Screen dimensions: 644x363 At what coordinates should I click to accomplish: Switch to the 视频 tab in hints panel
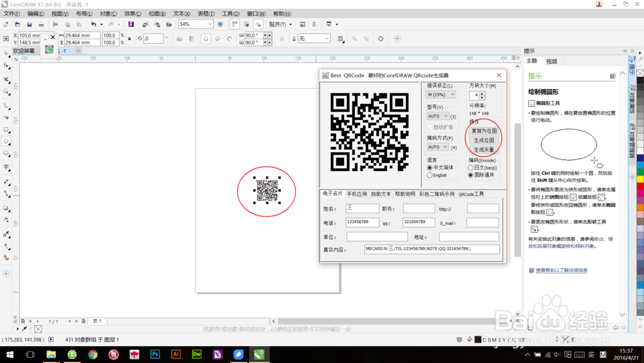552,61
